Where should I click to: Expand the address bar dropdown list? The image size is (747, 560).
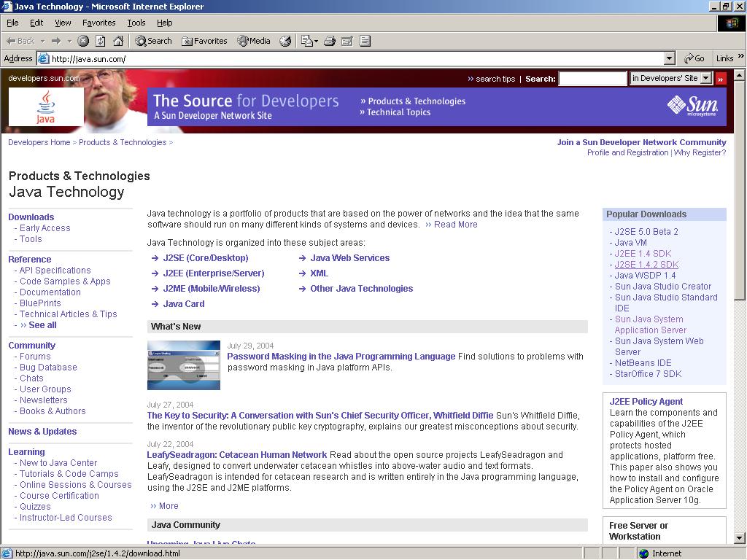click(x=670, y=58)
